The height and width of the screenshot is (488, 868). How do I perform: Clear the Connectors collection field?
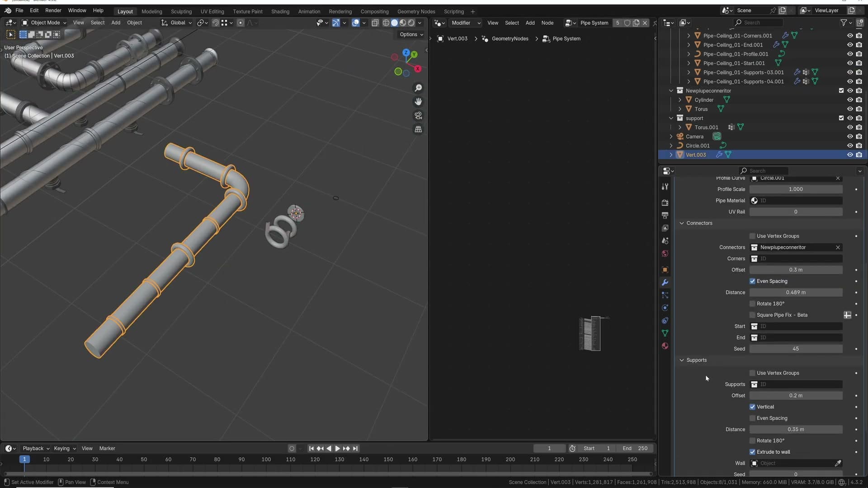pos(838,247)
